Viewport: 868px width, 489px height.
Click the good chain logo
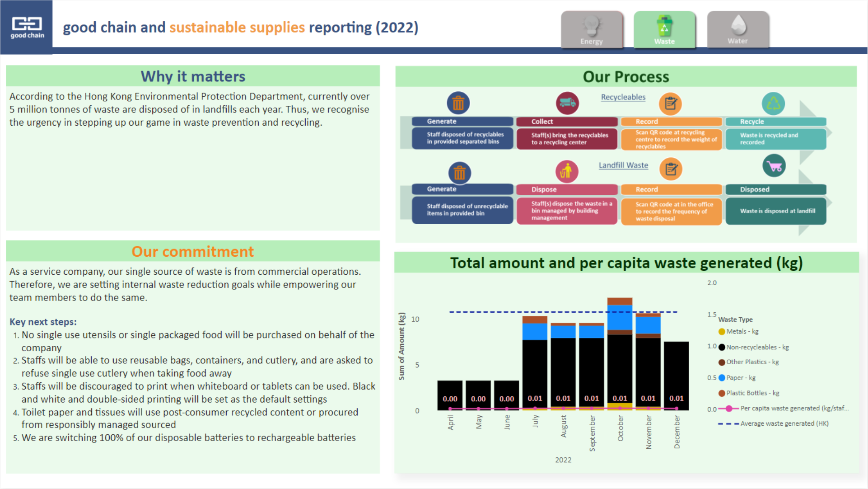[x=27, y=27]
